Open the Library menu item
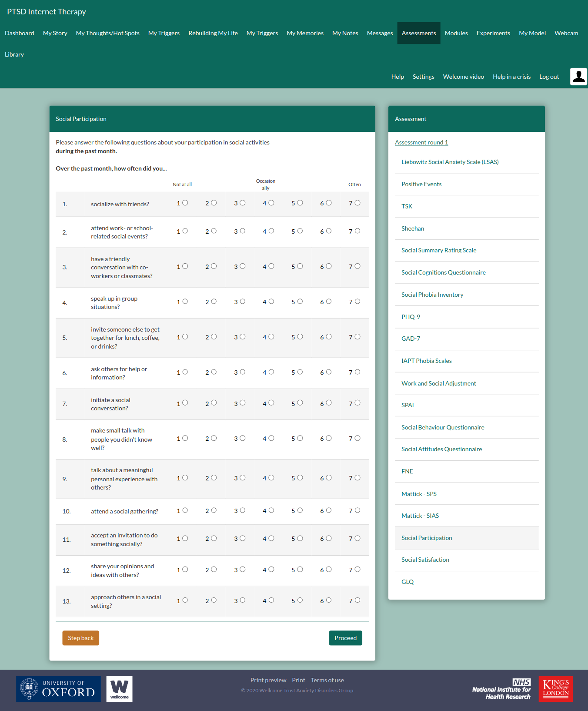 coord(14,54)
